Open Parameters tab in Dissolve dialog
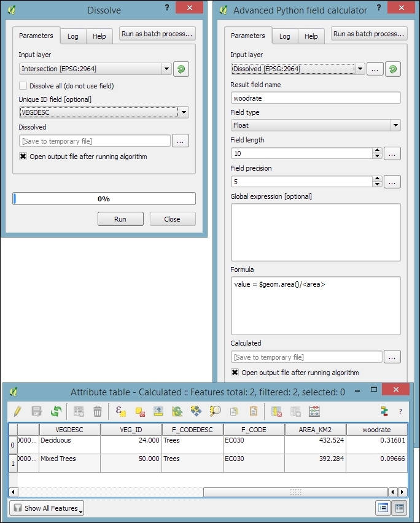Image resolution: width=420 pixels, height=523 pixels. [36, 36]
